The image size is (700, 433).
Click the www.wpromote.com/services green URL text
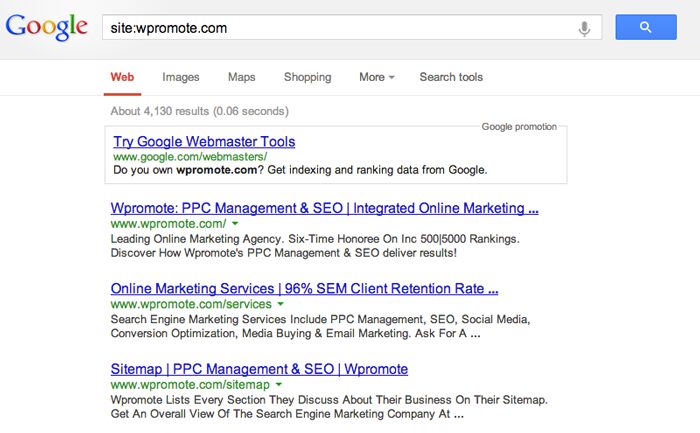coord(191,304)
